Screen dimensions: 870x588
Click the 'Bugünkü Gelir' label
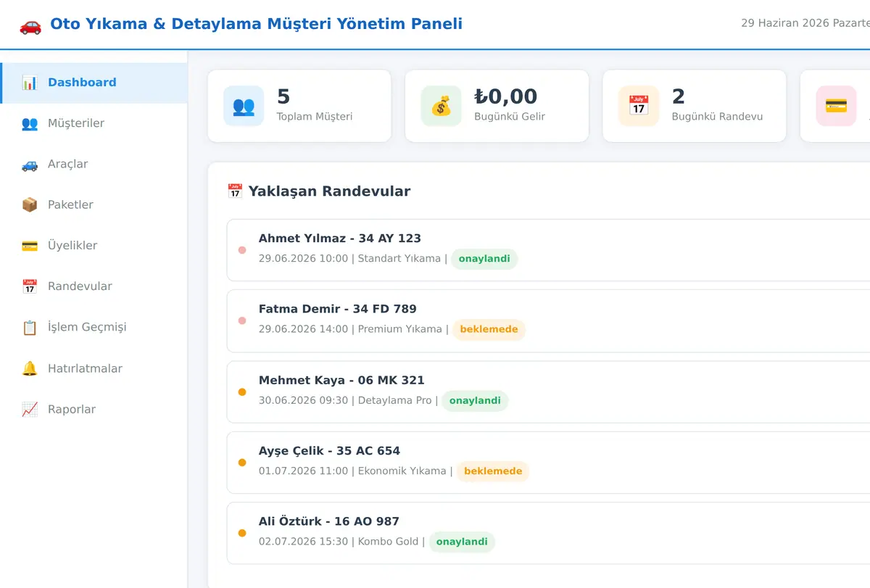tap(510, 117)
